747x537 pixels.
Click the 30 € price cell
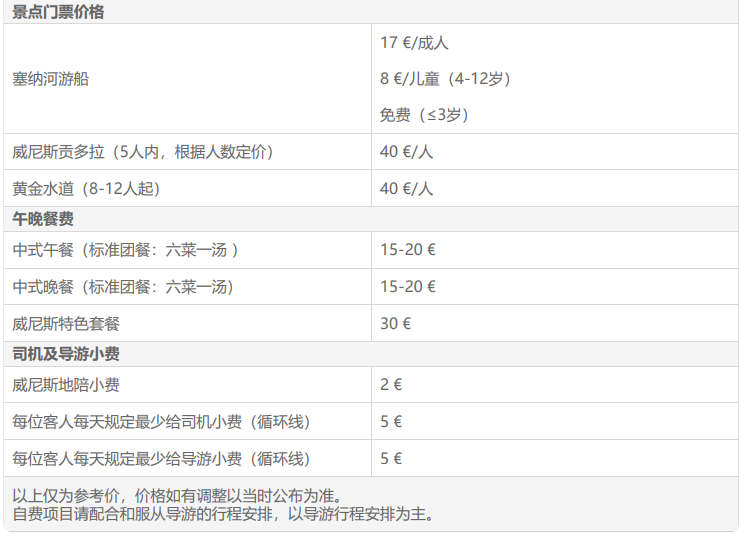pyautogui.click(x=395, y=324)
